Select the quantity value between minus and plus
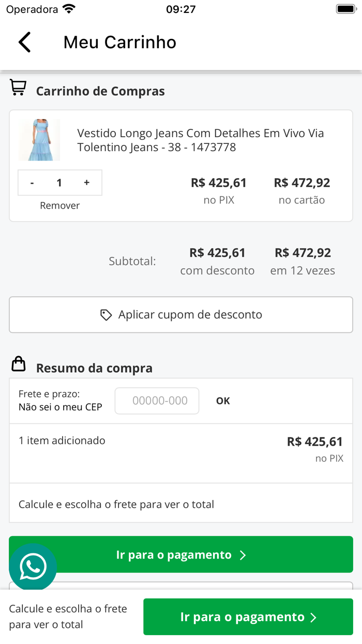The width and height of the screenshot is (362, 644). pyautogui.click(x=59, y=182)
